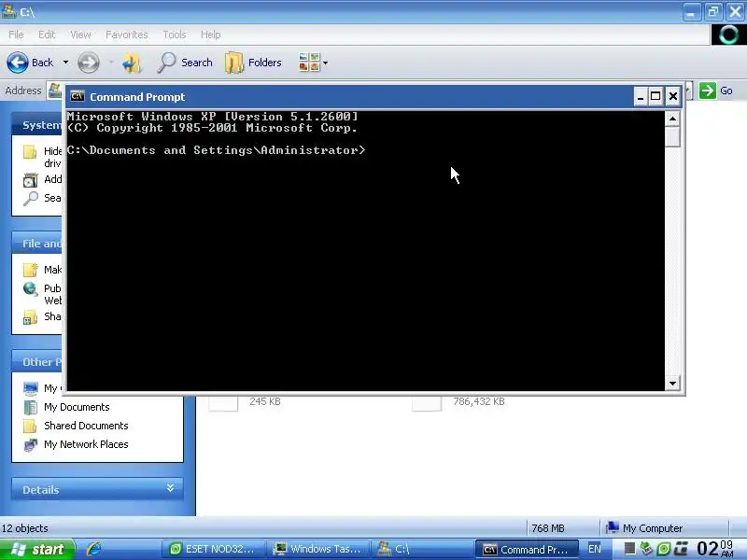Screen dimensions: 747x560
Task: Click Publish to the Web globe icon
Action: pos(30,288)
